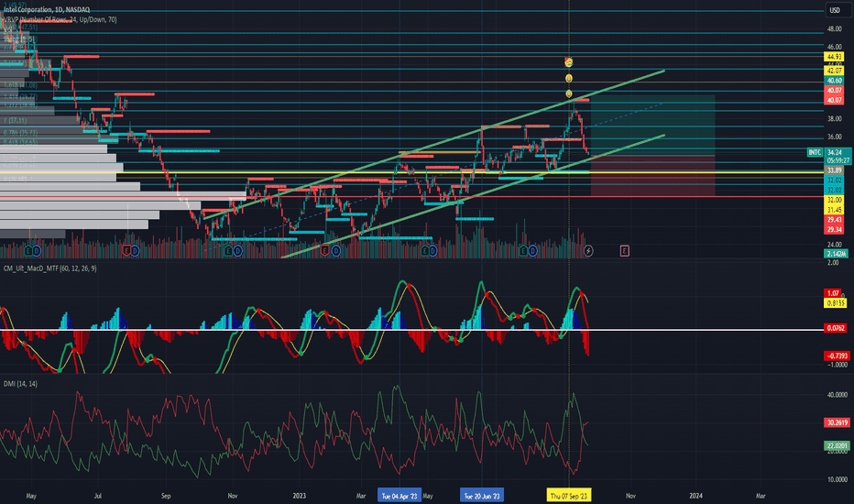Select the yellow horizontal line at 33.89
This screenshot has height=504, width=854.
point(411,172)
